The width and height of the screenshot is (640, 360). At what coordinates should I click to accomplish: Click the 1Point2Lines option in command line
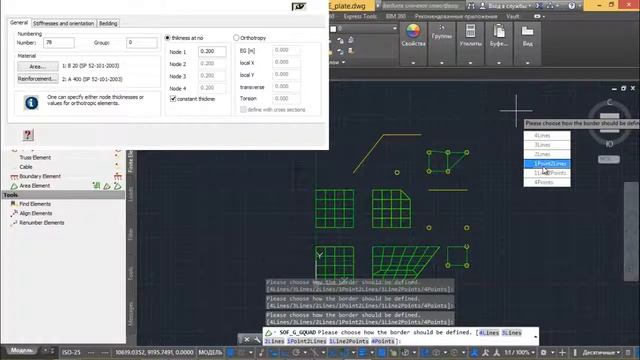click(x=307, y=341)
